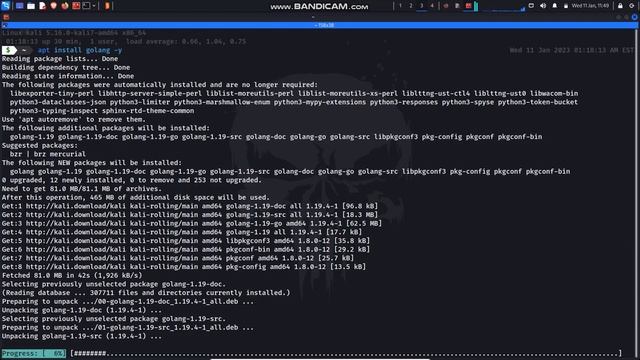Click the 'Suggested packages:' line
Screen dimensions: 640x360
(40, 145)
